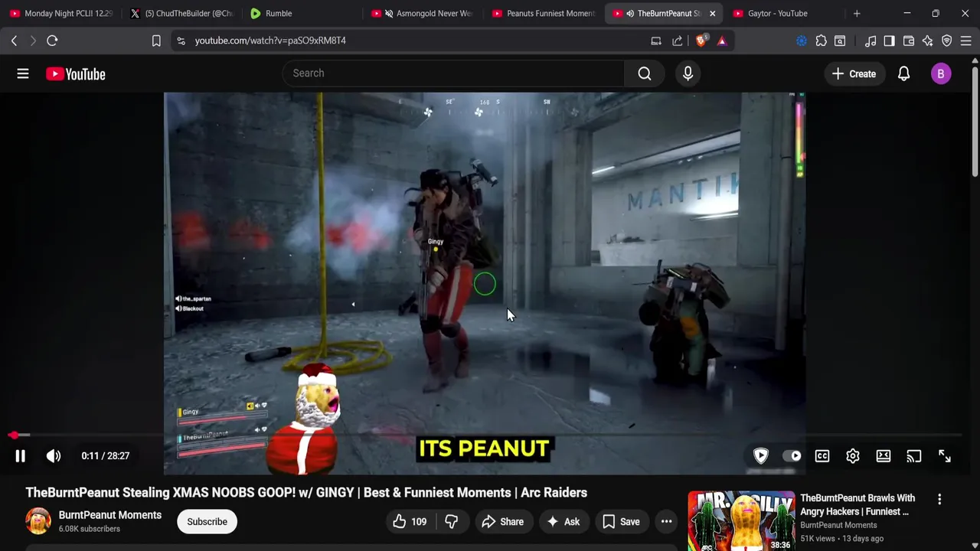This screenshot has height=551, width=980.
Task: Open more actions menu below the video
Action: pyautogui.click(x=667, y=522)
